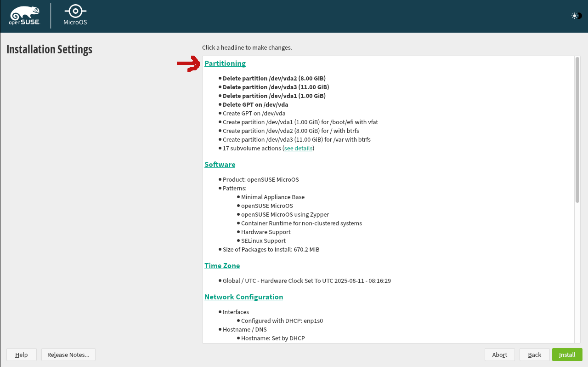Abort the installation

[x=499, y=355]
